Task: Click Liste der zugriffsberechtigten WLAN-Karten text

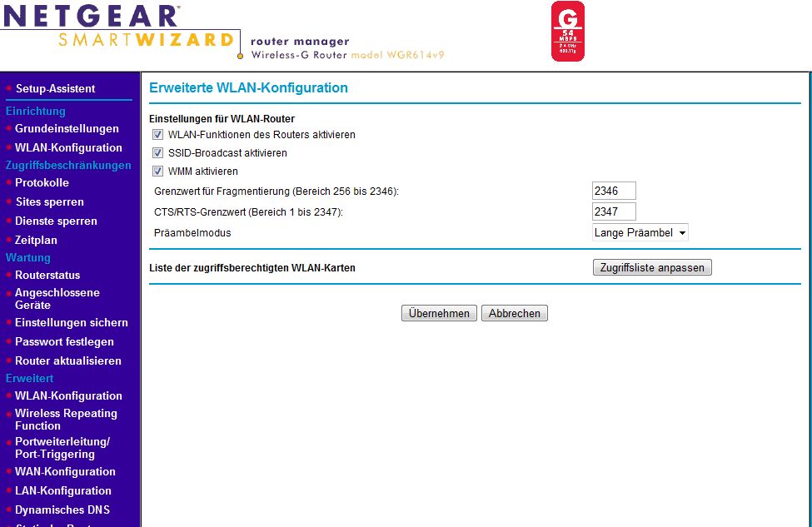Action: click(252, 267)
